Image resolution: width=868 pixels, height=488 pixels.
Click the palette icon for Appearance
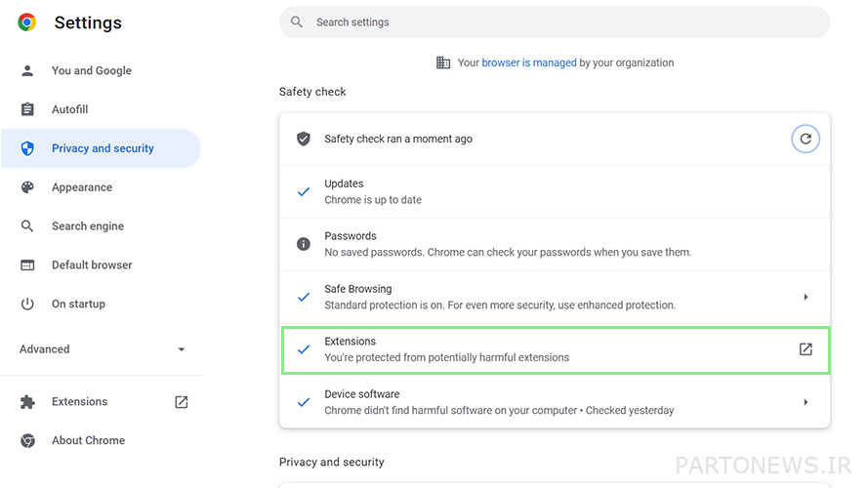(x=27, y=187)
